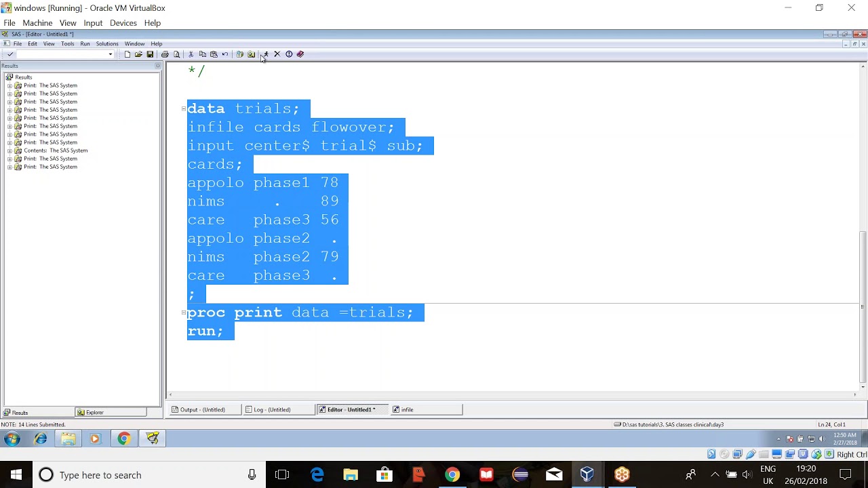The height and width of the screenshot is (488, 868).
Task: Click the SAS icon on the guest taskbar
Action: coord(153,439)
